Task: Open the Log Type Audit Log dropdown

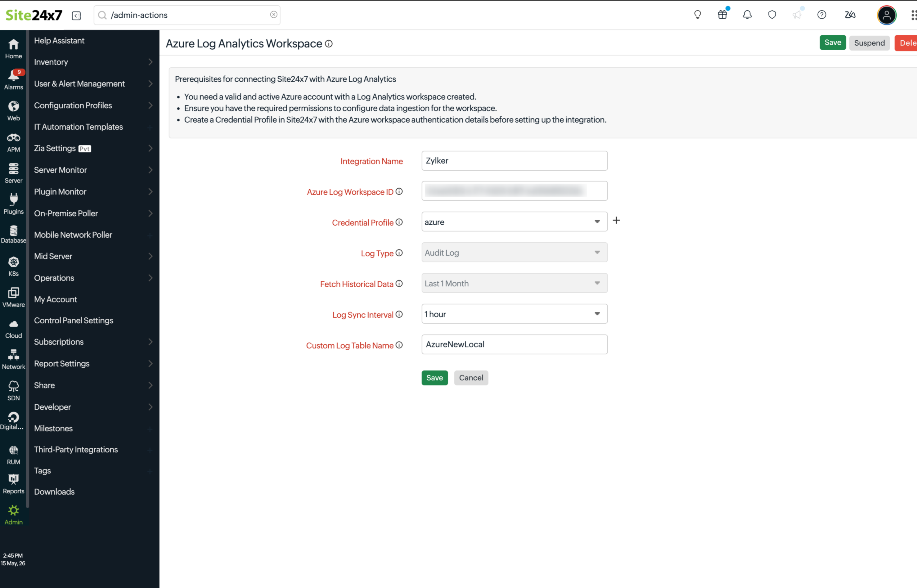Action: 514,252
